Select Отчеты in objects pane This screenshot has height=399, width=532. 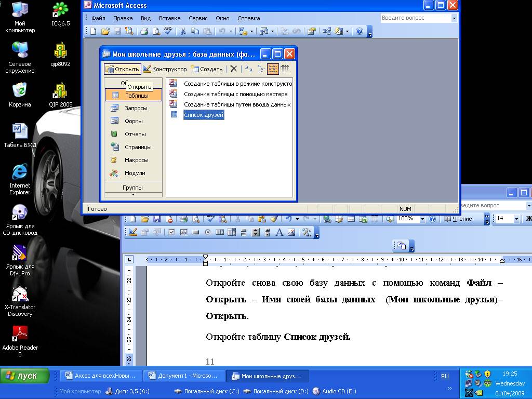[x=134, y=134]
